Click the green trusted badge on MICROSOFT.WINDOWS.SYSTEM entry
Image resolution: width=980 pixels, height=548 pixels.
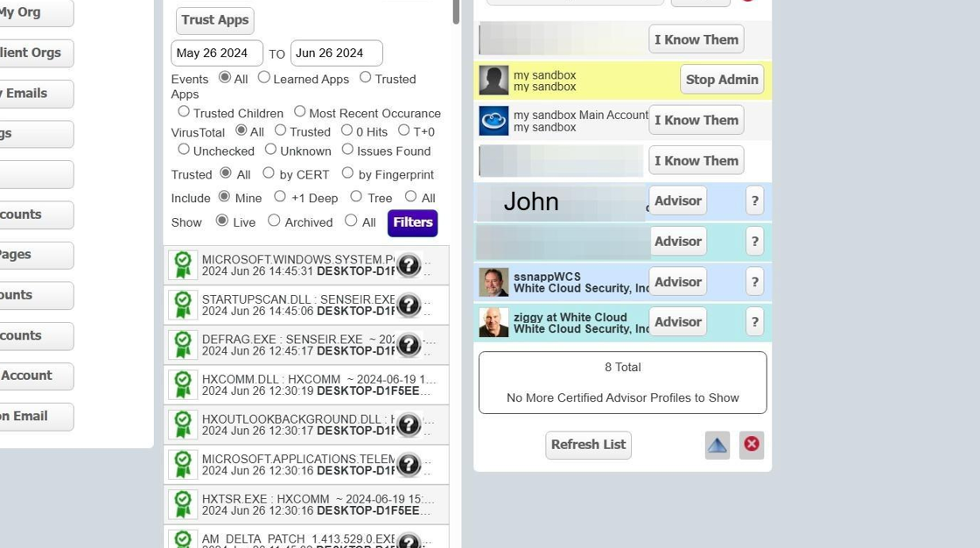[x=183, y=264]
